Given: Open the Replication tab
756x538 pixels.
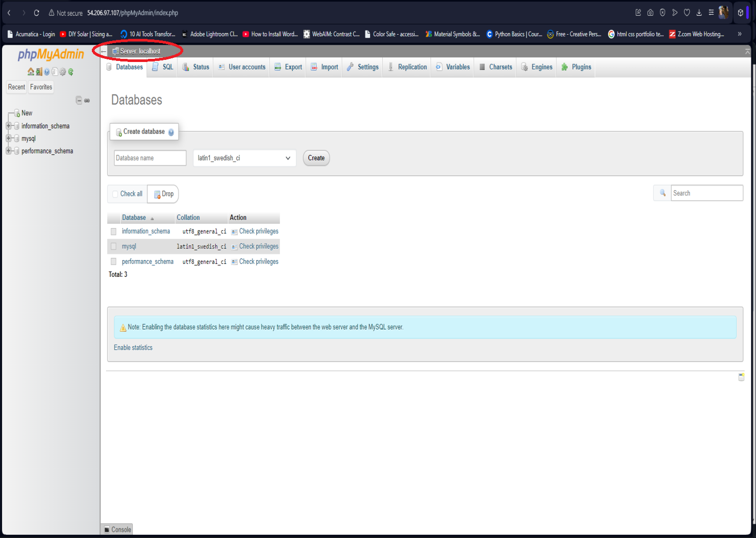Looking at the screenshot, I should (407, 67).
